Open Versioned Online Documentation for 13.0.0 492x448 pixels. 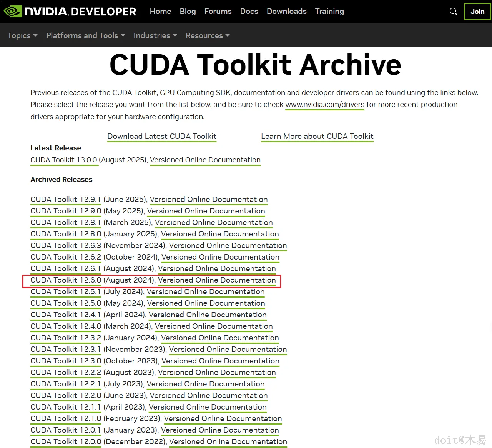(205, 160)
